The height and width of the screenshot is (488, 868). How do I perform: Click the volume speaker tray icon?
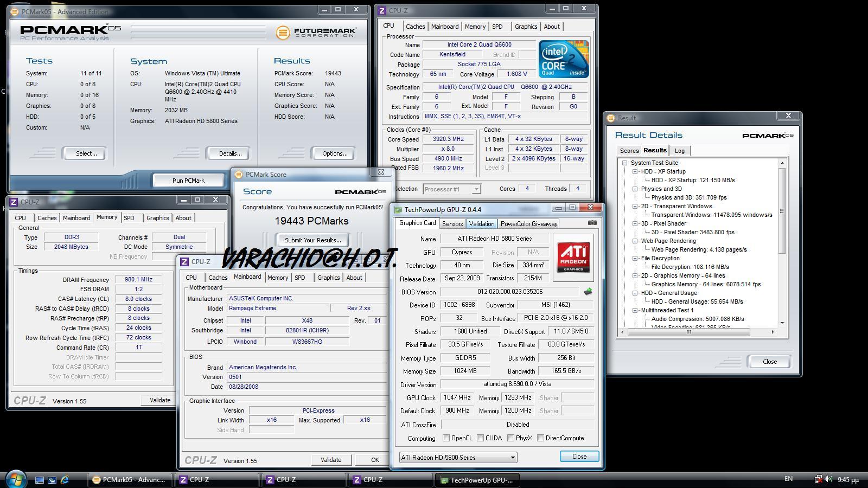pyautogui.click(x=828, y=479)
